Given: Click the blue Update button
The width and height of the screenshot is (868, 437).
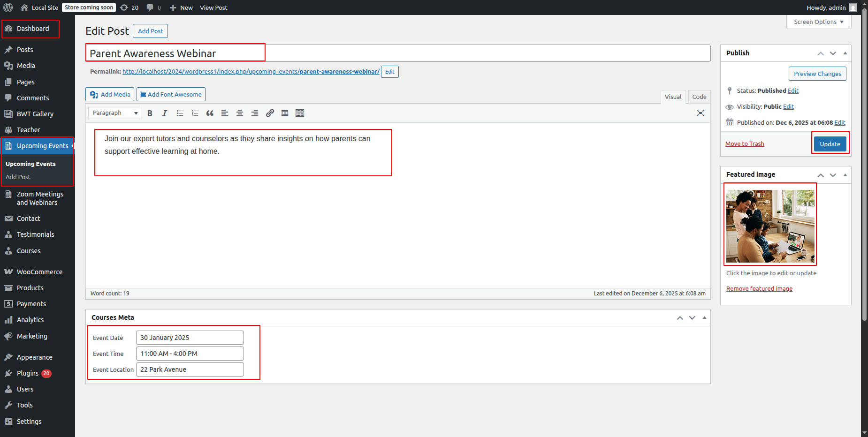Looking at the screenshot, I should point(830,144).
